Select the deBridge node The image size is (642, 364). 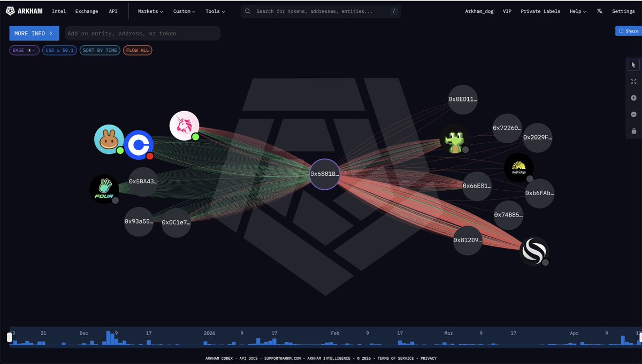point(518,168)
